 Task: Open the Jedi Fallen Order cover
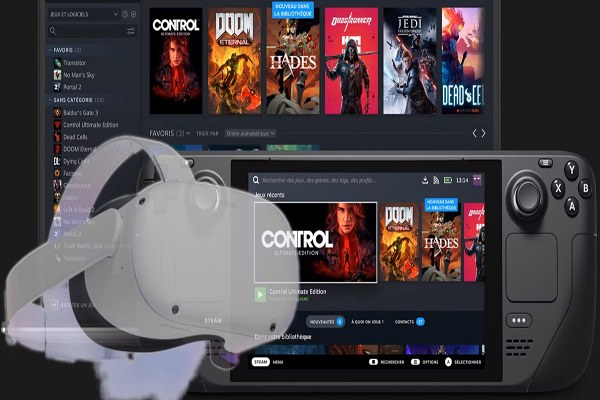(410, 61)
